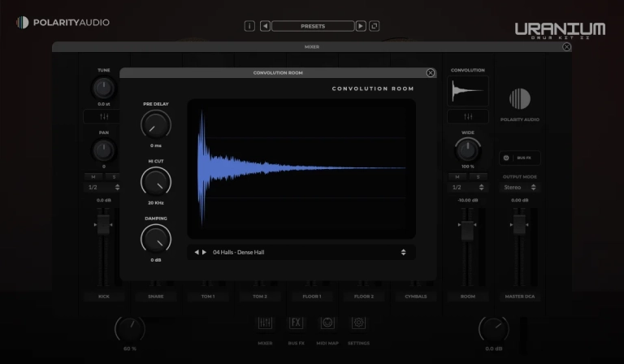Go to next preset with right arrow
Image resolution: width=624 pixels, height=364 pixels.
coord(361,26)
